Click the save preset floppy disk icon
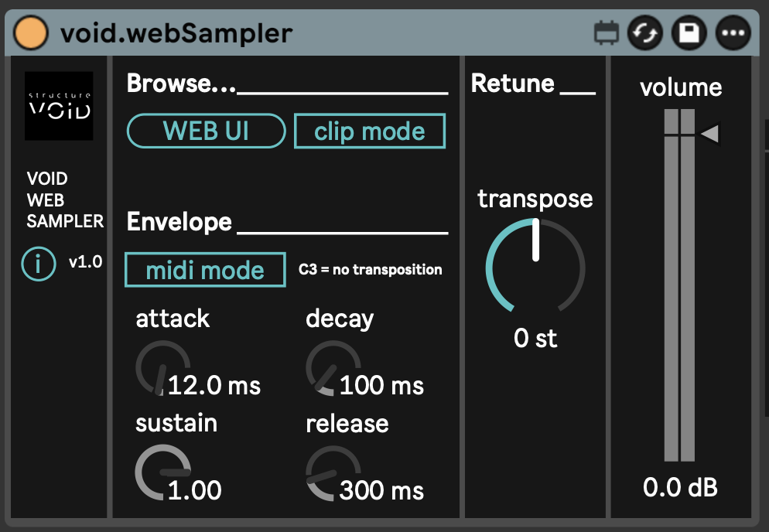 pyautogui.click(x=688, y=32)
